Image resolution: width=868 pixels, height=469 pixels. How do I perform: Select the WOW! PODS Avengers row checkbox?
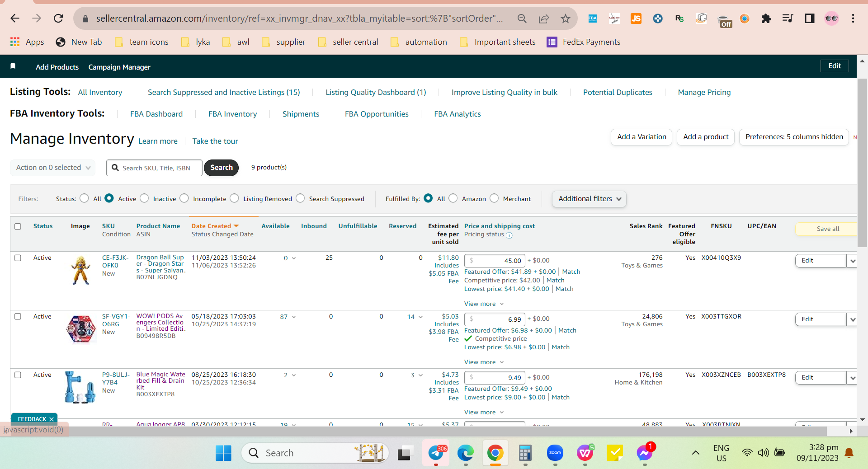click(x=18, y=316)
